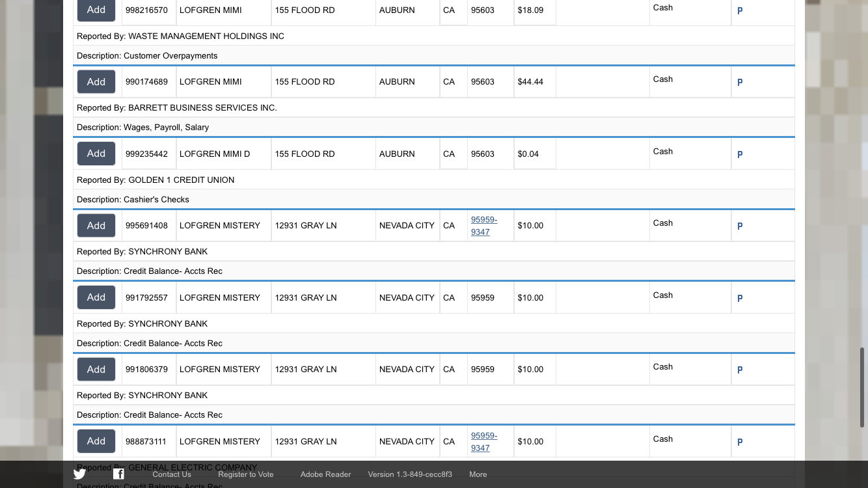Select property ID 998216570 cell
The height and width of the screenshot is (488, 868).
pyautogui.click(x=149, y=10)
